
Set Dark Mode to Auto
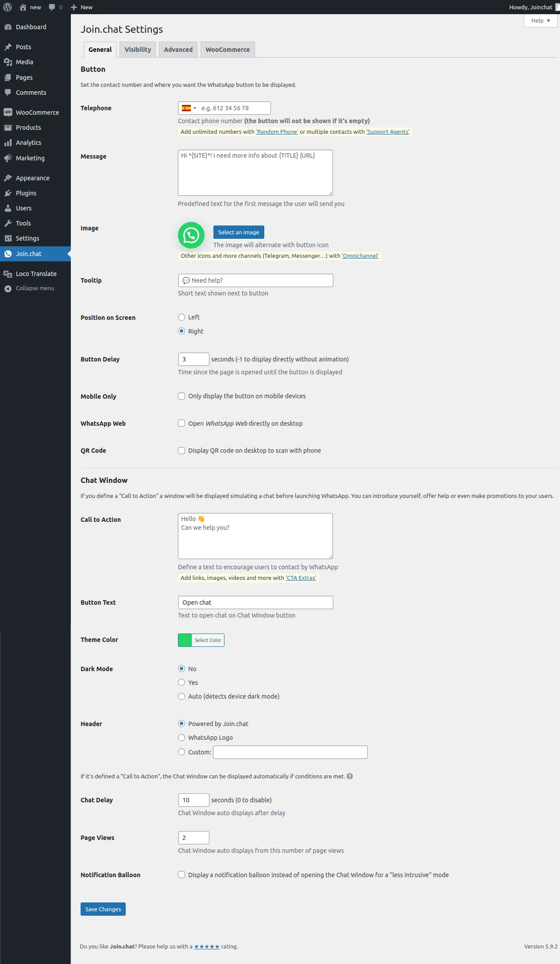182,696
